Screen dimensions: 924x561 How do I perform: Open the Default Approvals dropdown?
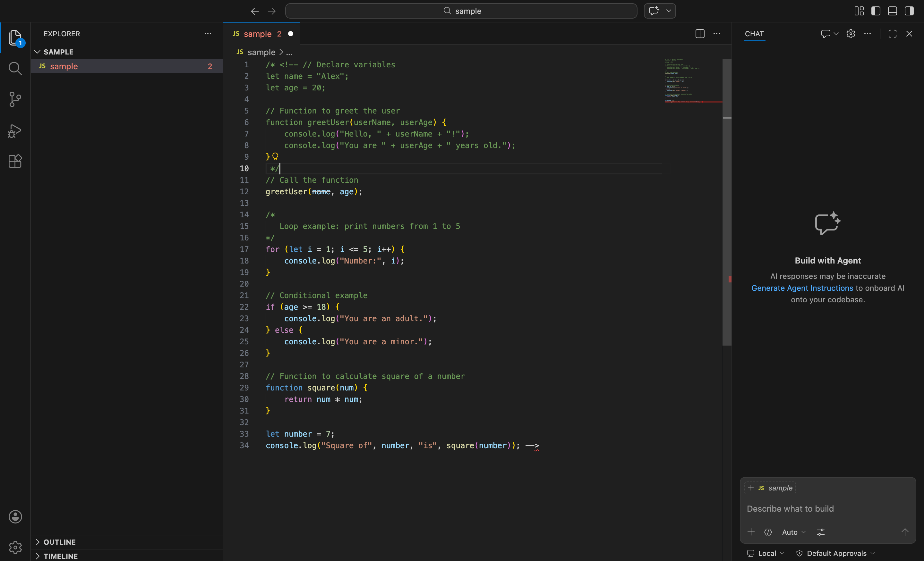click(x=836, y=553)
